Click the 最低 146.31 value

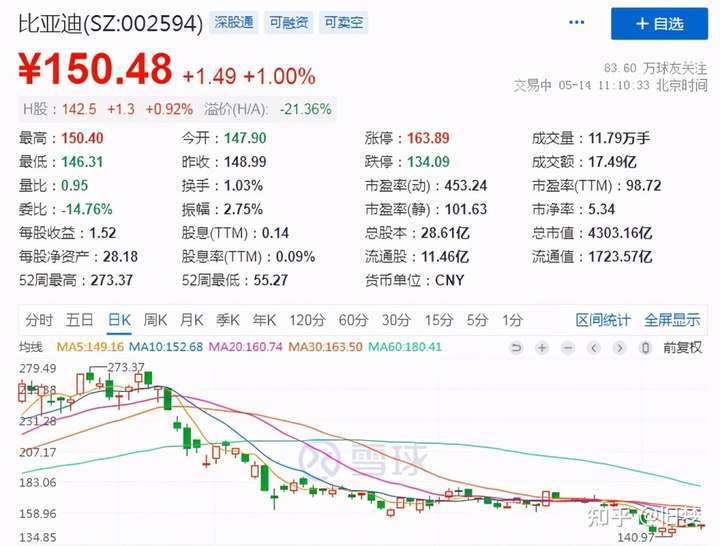(x=82, y=162)
